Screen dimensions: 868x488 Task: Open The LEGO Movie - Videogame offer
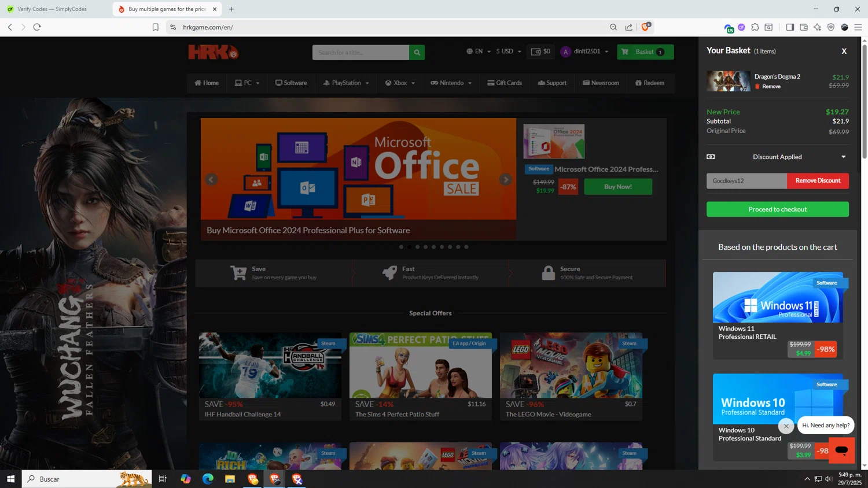point(571,376)
